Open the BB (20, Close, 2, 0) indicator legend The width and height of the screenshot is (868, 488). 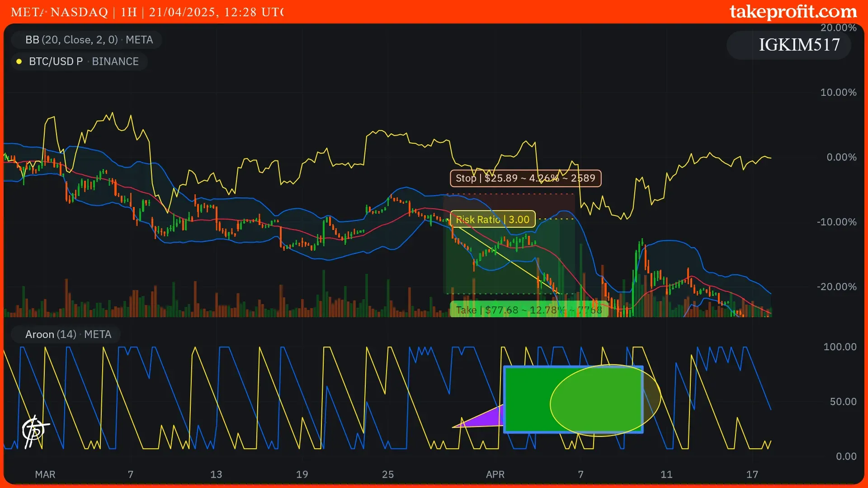[x=89, y=40]
